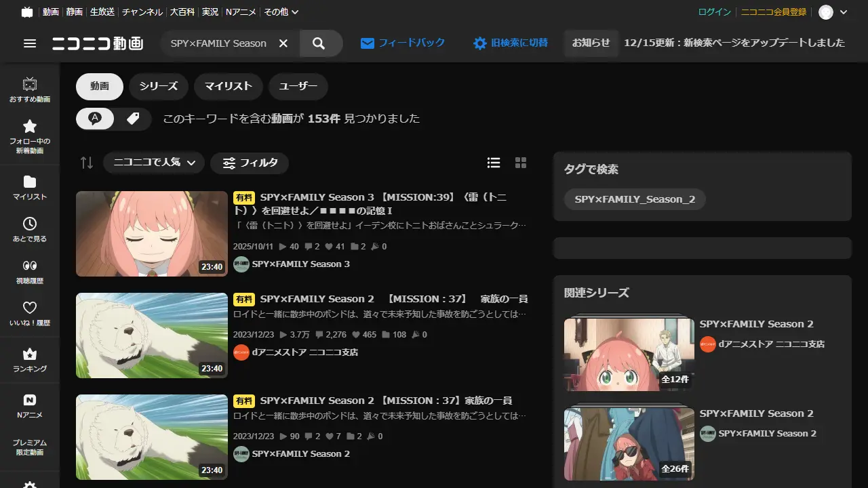The width and height of the screenshot is (868, 488).
Task: Switch results to list view
Action: (494, 163)
